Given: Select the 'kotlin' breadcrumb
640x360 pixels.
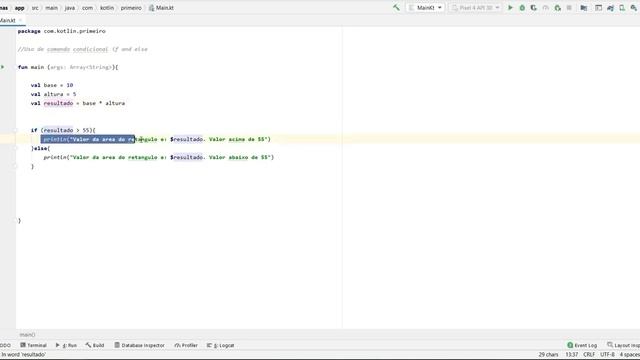Looking at the screenshot, I should click(x=107, y=8).
